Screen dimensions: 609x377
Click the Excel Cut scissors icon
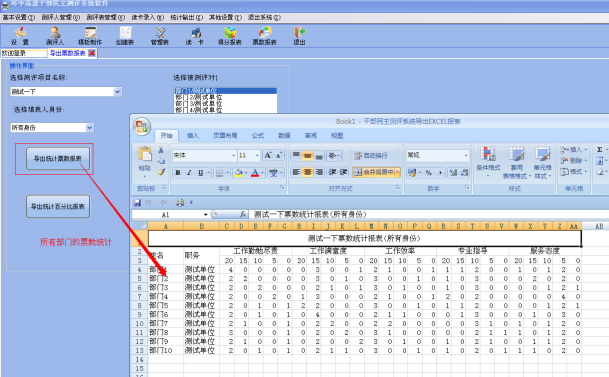[x=161, y=150]
